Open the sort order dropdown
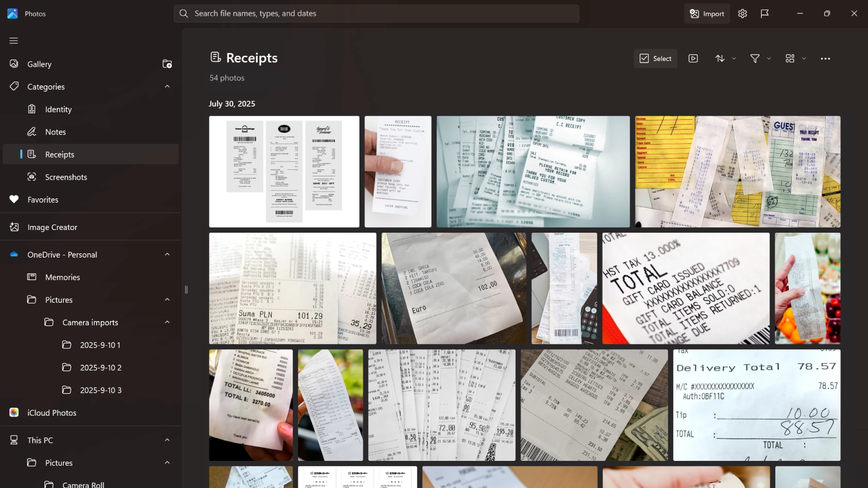 pos(725,58)
